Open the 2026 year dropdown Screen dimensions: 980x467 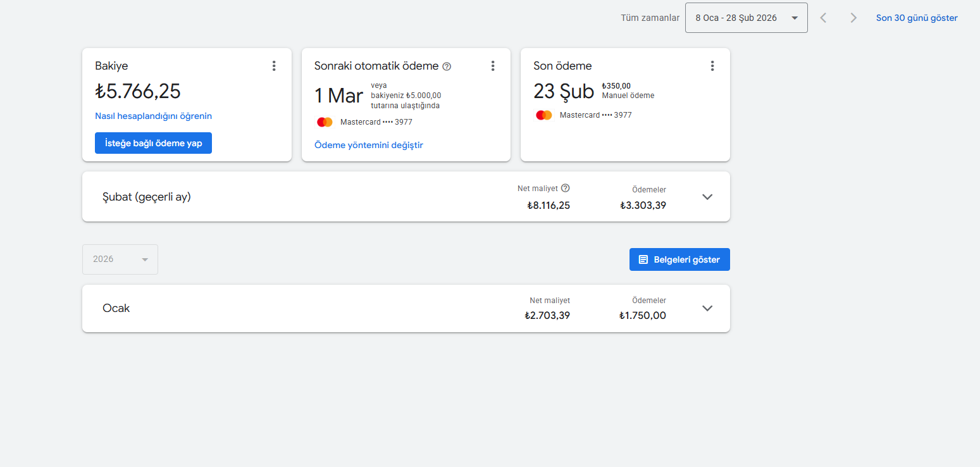coord(120,259)
